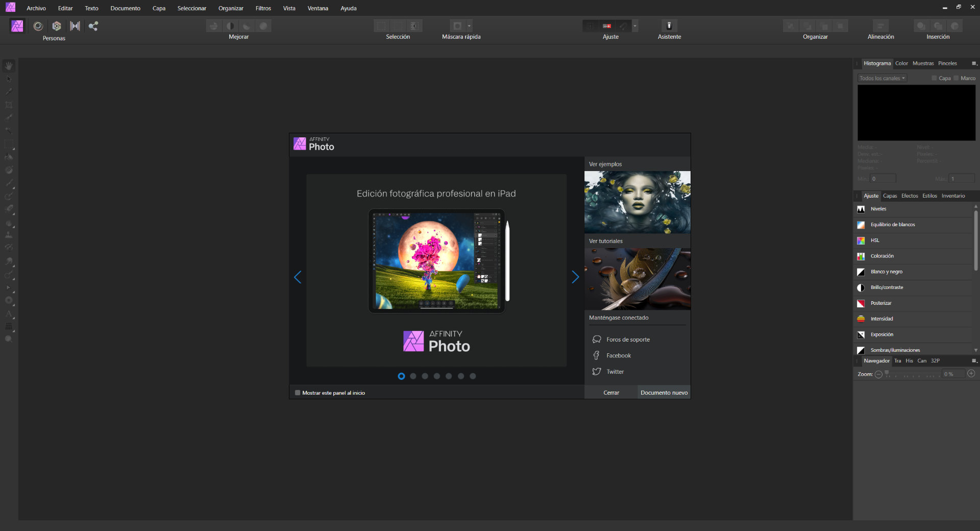Toggle 'Mostrar este panel al inicio' checkbox
980x531 pixels.
click(x=298, y=393)
